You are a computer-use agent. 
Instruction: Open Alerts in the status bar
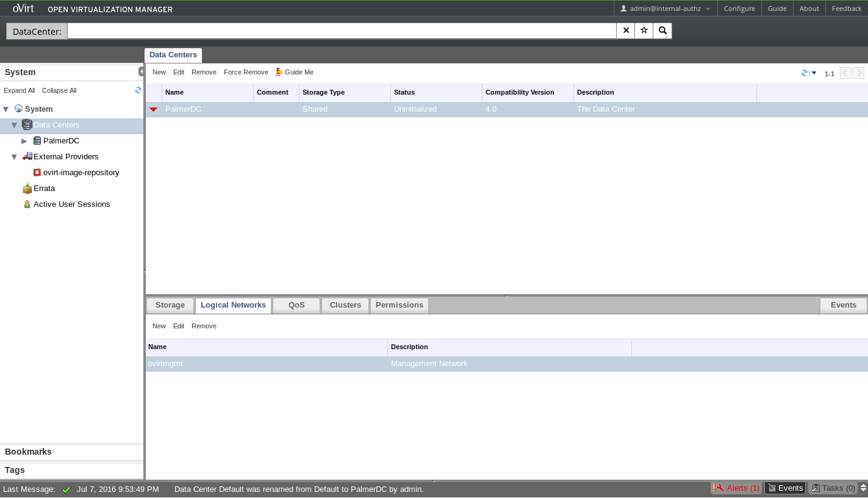point(737,488)
